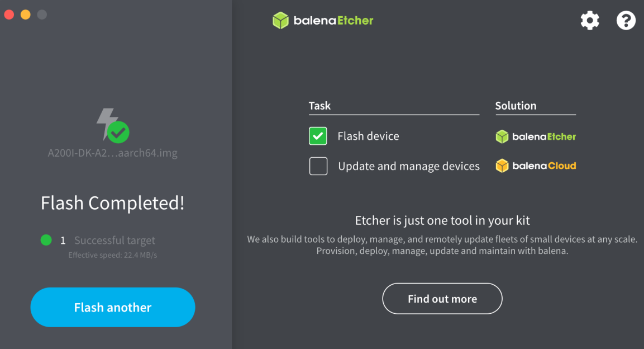This screenshot has width=644, height=349.
Task: Check the Update and manage devices checkbox
Action: (318, 166)
